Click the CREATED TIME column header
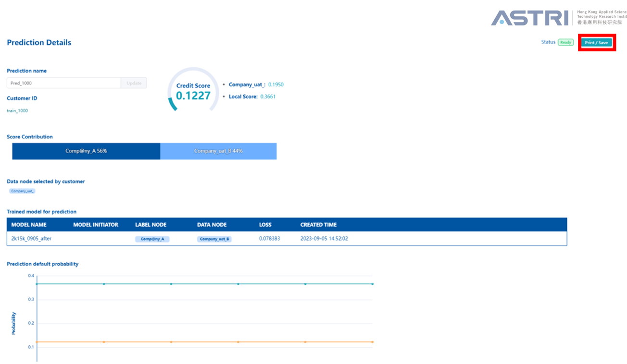627x364 pixels. (318, 225)
